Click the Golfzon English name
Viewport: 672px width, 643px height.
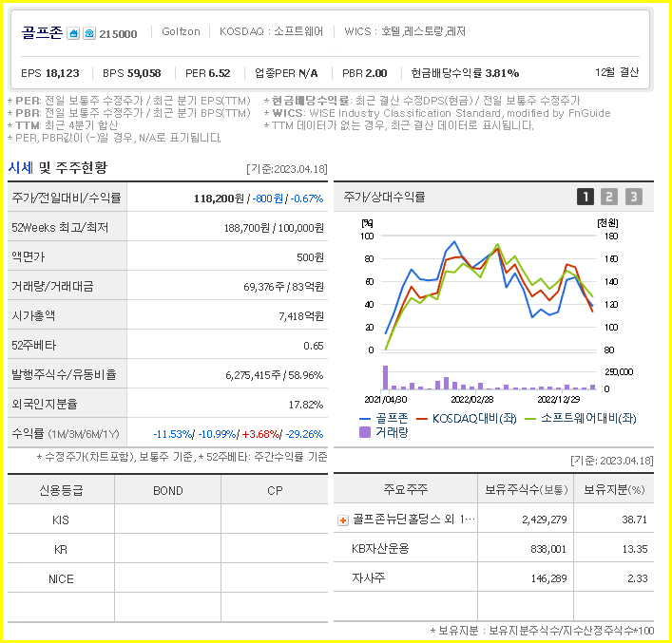click(181, 31)
